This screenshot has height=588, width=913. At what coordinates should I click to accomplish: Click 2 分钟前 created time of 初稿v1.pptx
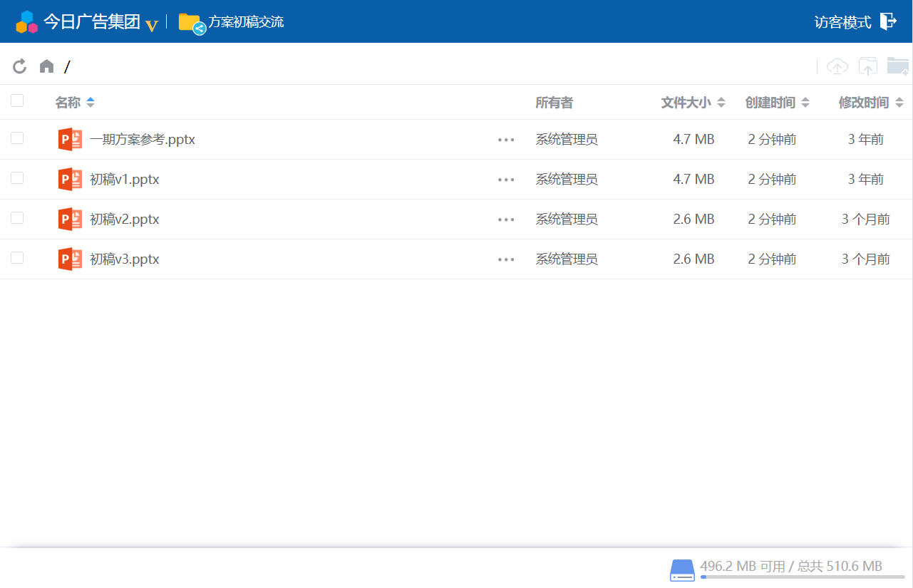pos(772,180)
